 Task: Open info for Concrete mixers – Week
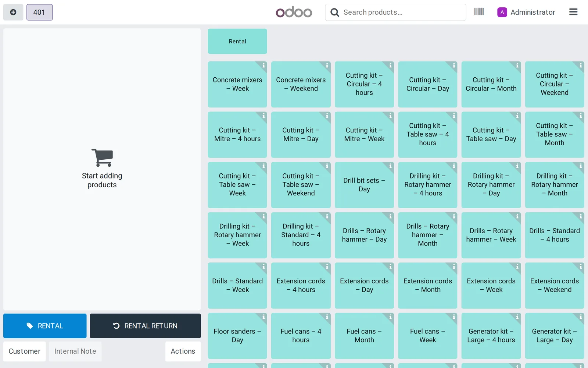pos(263,65)
